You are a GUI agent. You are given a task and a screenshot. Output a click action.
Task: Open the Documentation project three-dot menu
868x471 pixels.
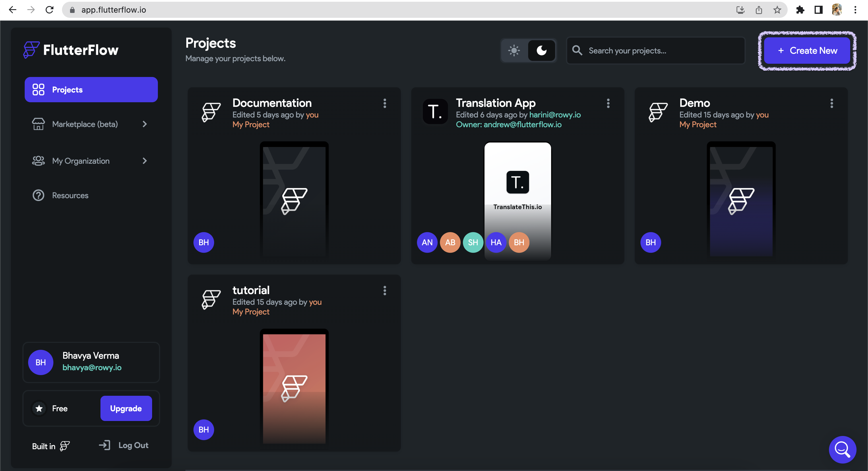click(384, 103)
